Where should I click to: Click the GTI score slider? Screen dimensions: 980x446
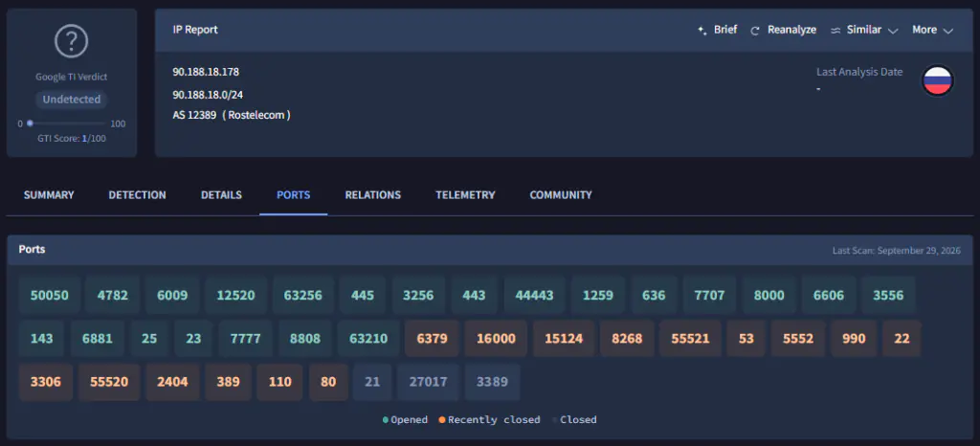point(67,123)
